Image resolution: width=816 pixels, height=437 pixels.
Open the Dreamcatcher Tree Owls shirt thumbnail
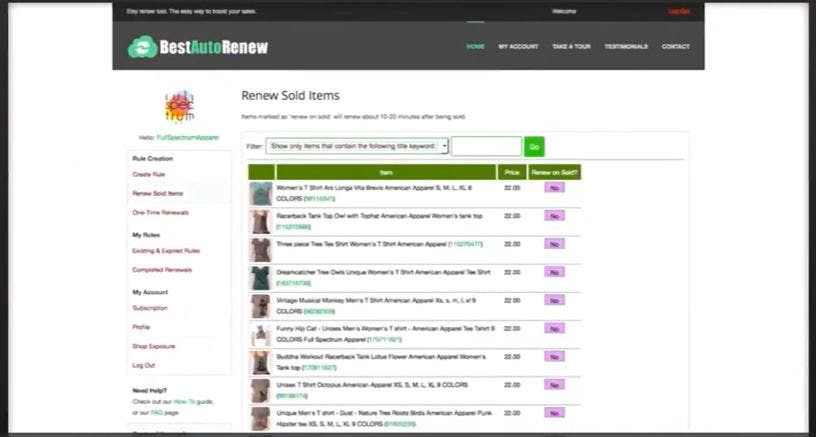(260, 278)
